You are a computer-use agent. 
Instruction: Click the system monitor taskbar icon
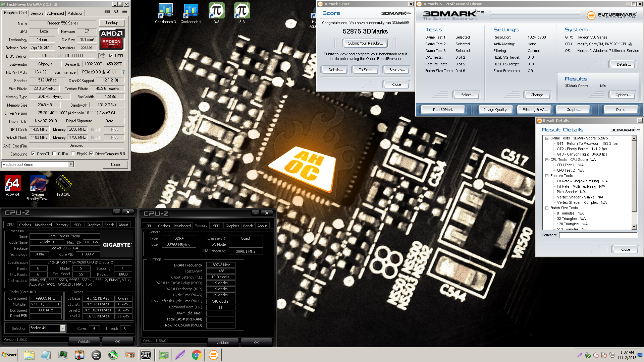pos(63,355)
